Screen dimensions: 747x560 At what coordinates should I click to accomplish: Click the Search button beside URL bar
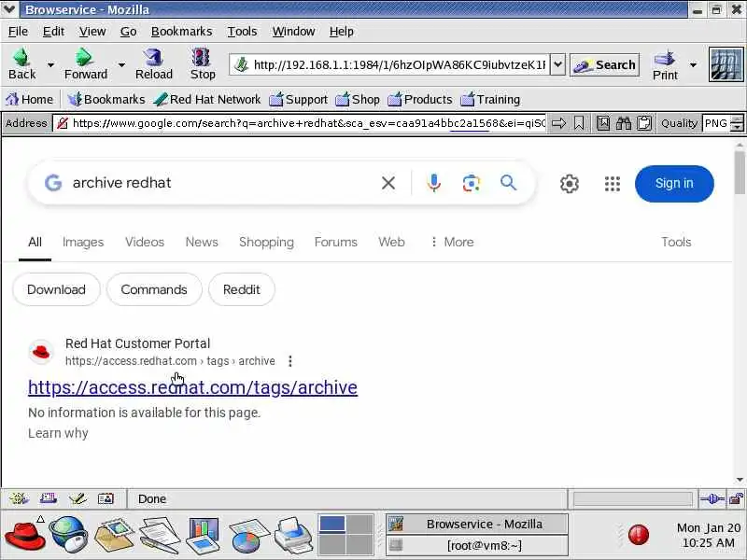point(604,64)
